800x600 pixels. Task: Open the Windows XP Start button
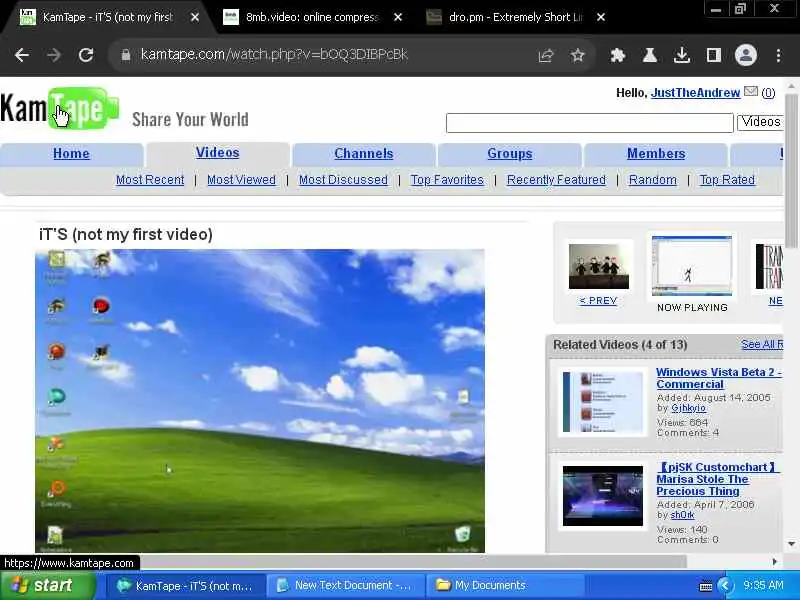click(47, 585)
